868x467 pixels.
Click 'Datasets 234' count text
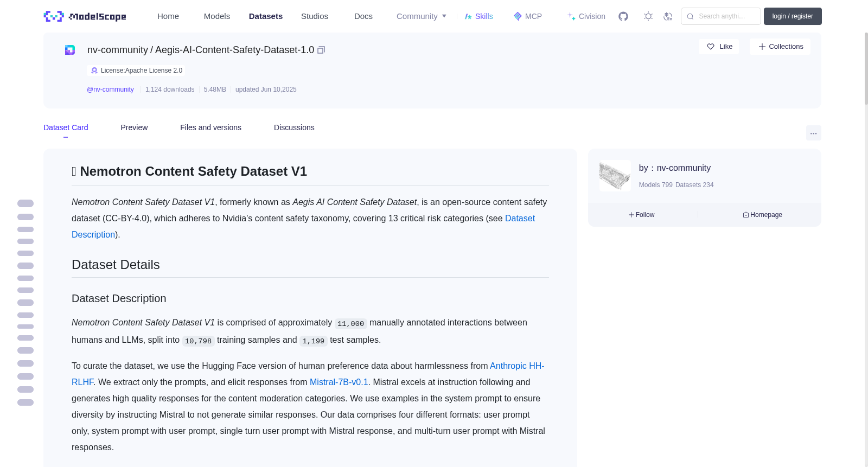pos(694,185)
